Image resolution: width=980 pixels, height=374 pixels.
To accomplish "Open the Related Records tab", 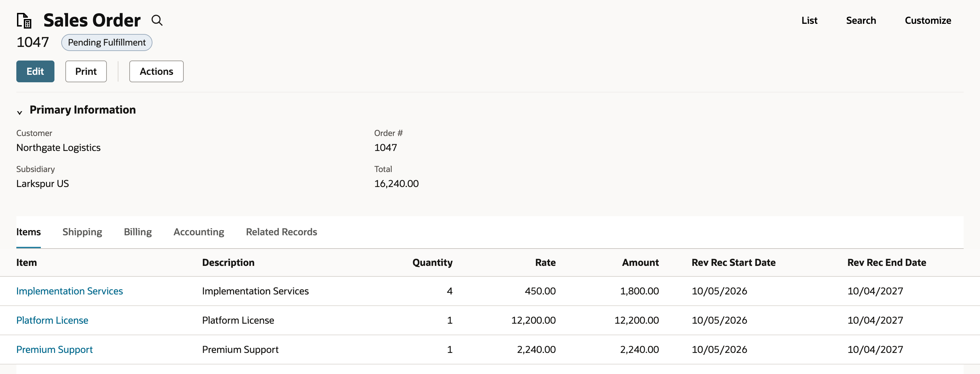I will pyautogui.click(x=281, y=232).
